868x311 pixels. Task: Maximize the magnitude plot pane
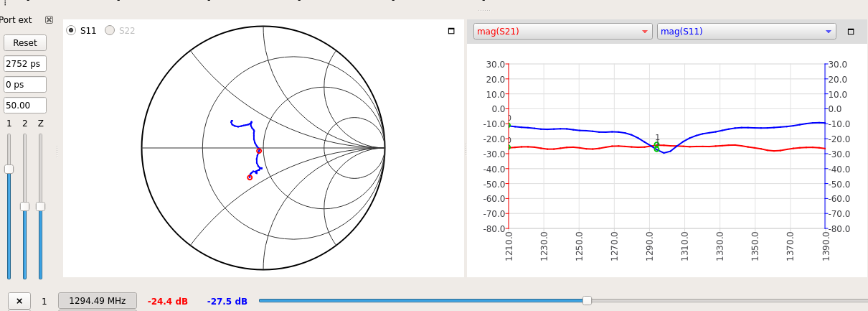tap(851, 32)
